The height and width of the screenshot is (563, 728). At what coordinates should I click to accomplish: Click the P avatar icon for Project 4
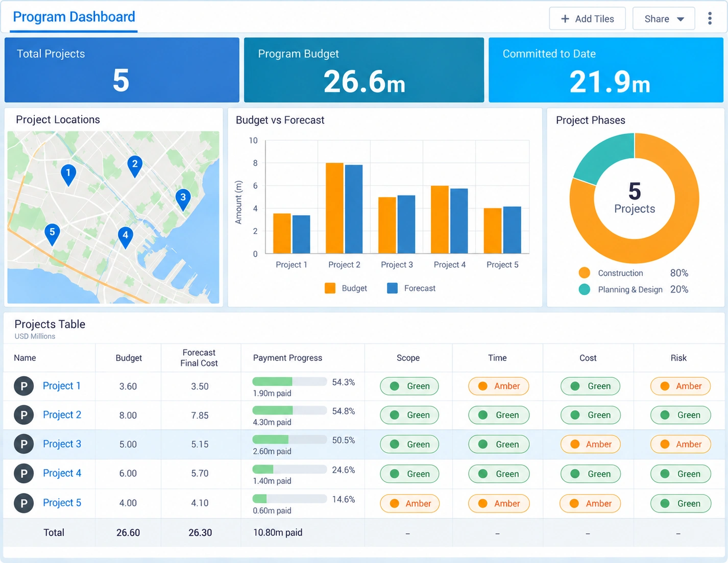point(23,474)
